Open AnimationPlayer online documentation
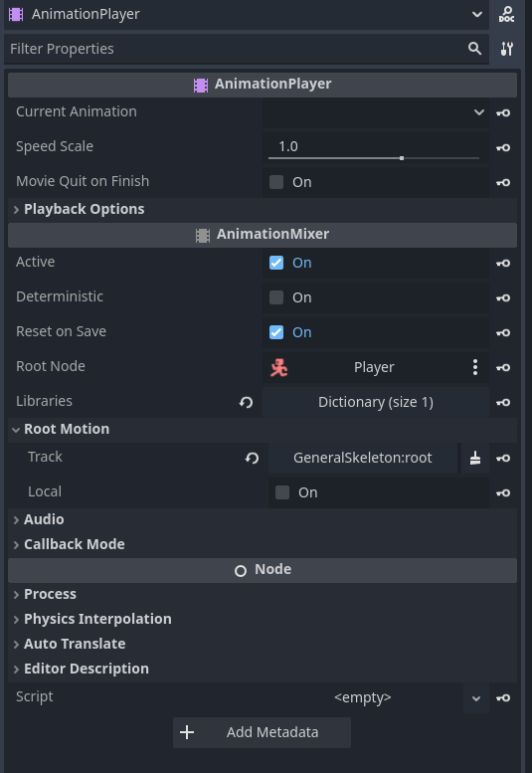 [506, 14]
